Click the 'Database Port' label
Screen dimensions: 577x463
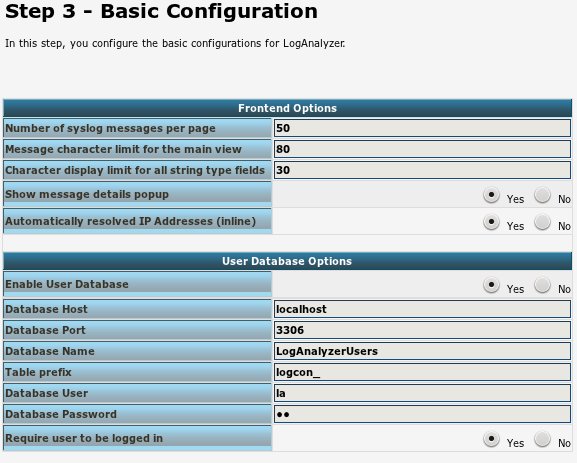coord(45,330)
